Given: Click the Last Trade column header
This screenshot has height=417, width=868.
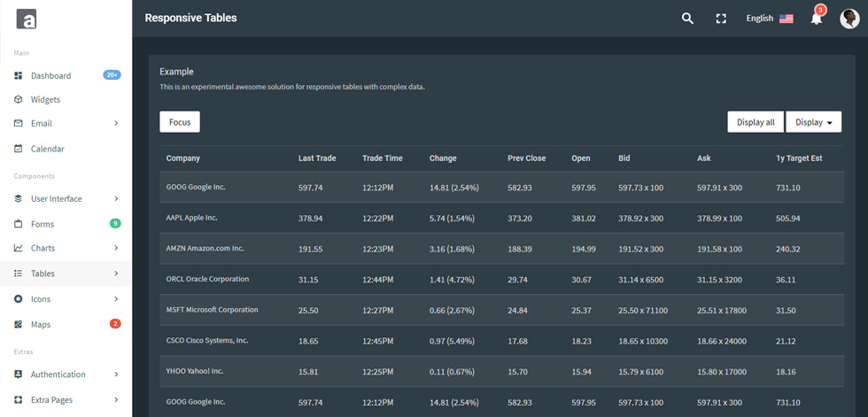Looking at the screenshot, I should click(317, 158).
